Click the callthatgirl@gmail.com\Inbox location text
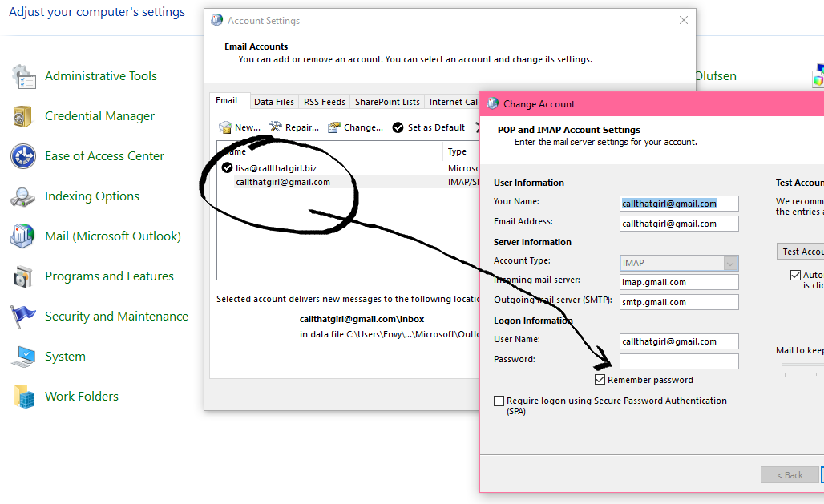This screenshot has width=824, height=504. [362, 319]
